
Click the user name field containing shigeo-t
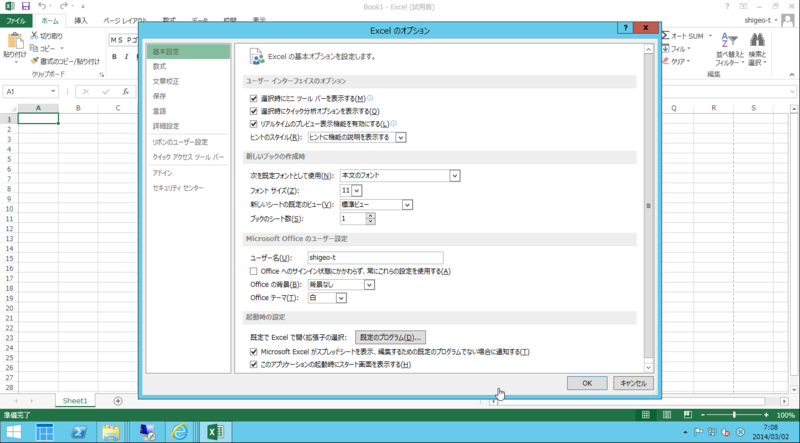[376, 258]
